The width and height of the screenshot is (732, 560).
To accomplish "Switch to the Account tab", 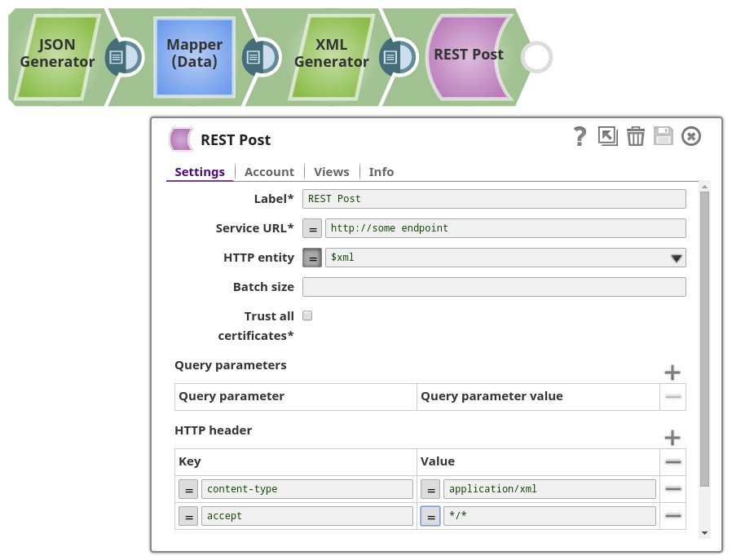I will click(269, 172).
